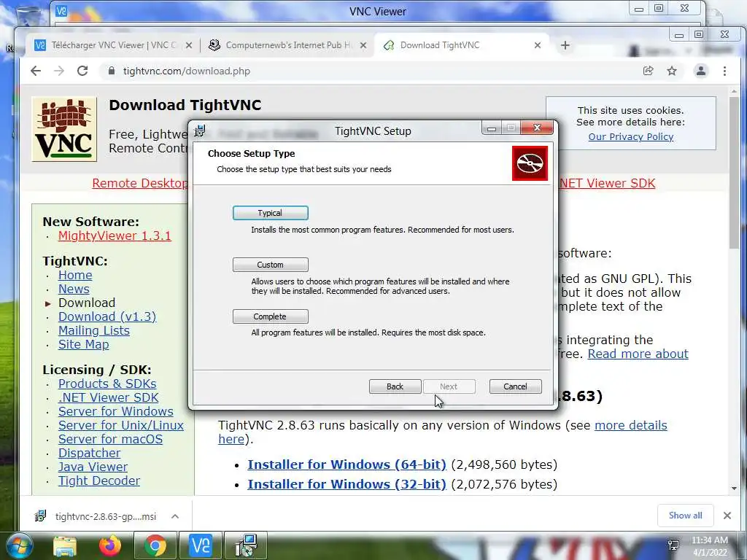Image resolution: width=747 pixels, height=560 pixels.
Task: Click the browser back arrow
Action: 36,71
